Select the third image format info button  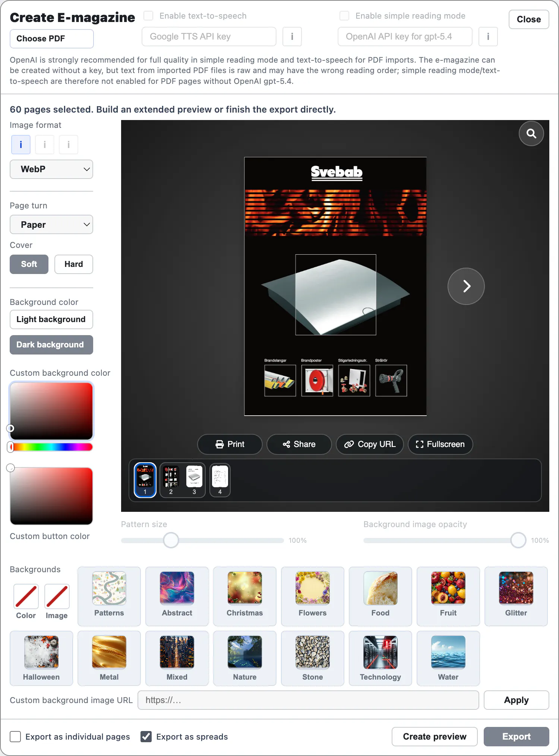[x=69, y=145]
